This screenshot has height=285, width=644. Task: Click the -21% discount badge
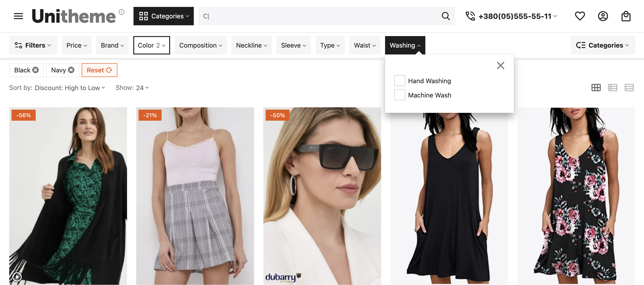(x=150, y=115)
